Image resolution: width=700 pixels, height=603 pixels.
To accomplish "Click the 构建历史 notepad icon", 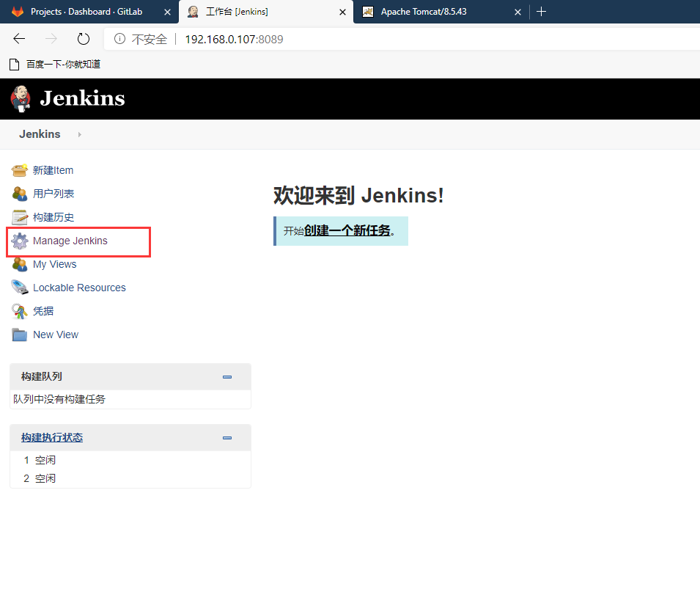I will 19,217.
